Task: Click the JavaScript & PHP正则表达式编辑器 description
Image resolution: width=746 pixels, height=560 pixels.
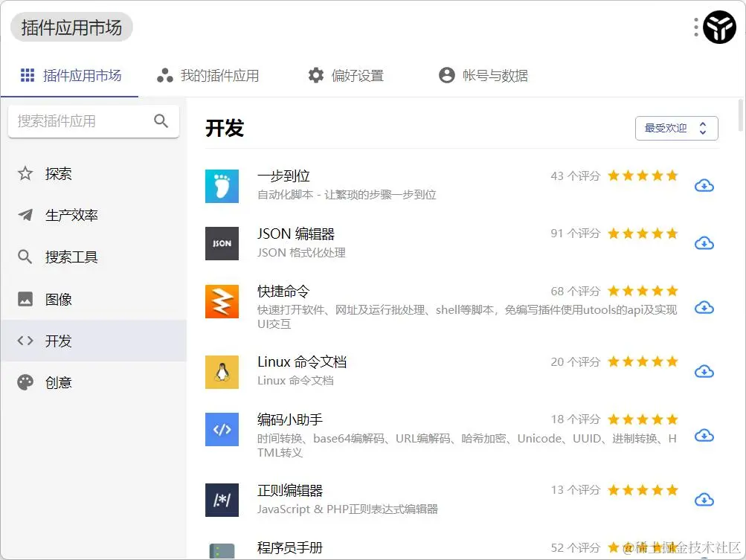Action: pyautogui.click(x=347, y=509)
